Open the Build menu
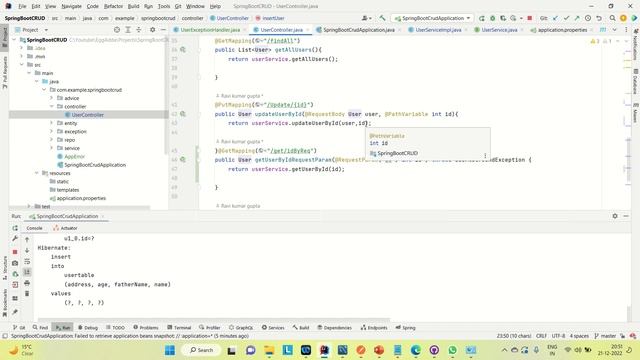The height and width of the screenshot is (360, 640). pos(133,6)
